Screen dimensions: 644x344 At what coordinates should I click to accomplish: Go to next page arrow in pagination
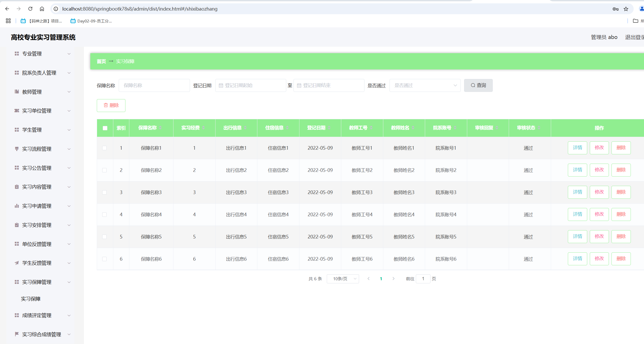[x=393, y=279]
